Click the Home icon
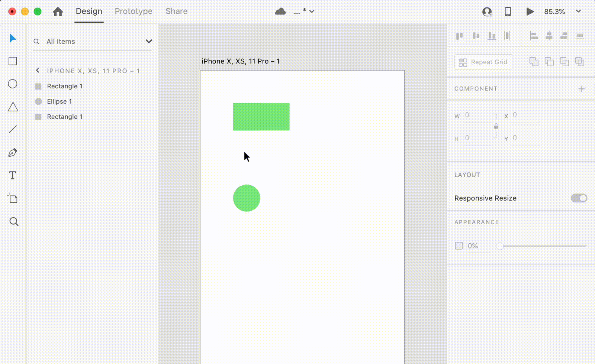The width and height of the screenshot is (595, 364). [58, 12]
